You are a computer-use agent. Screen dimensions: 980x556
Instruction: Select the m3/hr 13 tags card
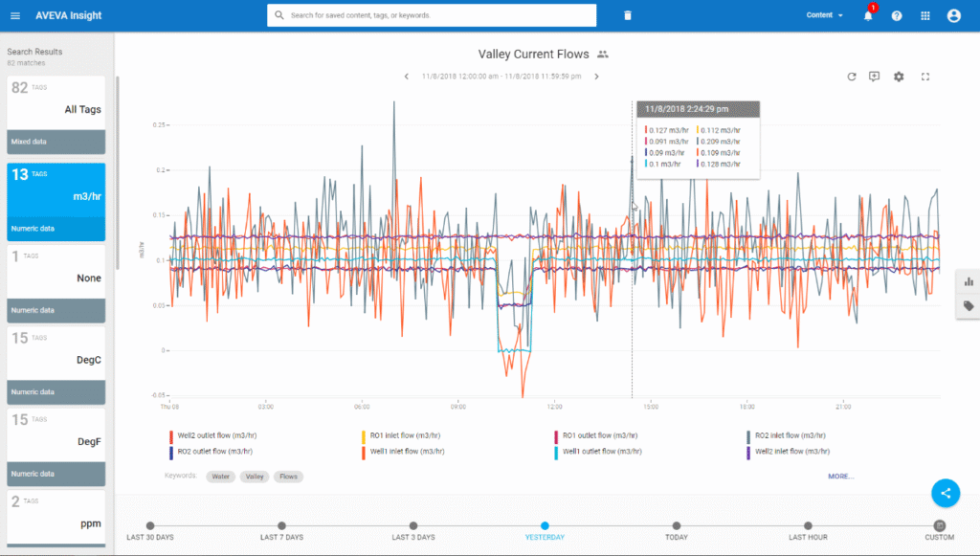point(56,201)
